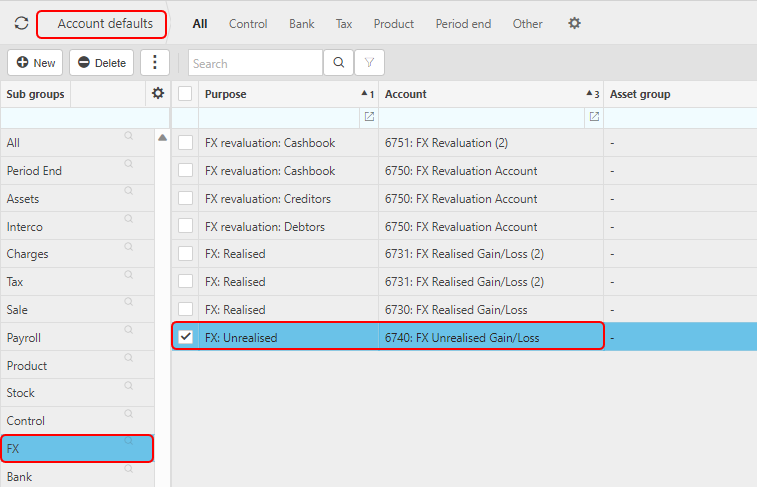Click magnifier icon on Assets row
The height and width of the screenshot is (487, 757).
128,191
